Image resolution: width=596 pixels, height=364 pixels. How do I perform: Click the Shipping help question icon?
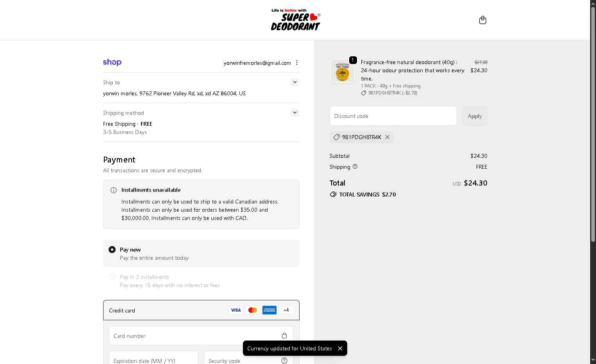(x=355, y=166)
